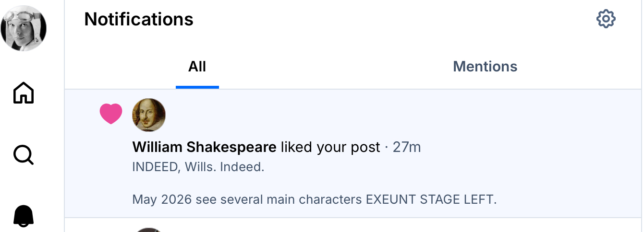This screenshot has width=644, height=232.
Task: Switch to the All tab
Action: coord(197,67)
